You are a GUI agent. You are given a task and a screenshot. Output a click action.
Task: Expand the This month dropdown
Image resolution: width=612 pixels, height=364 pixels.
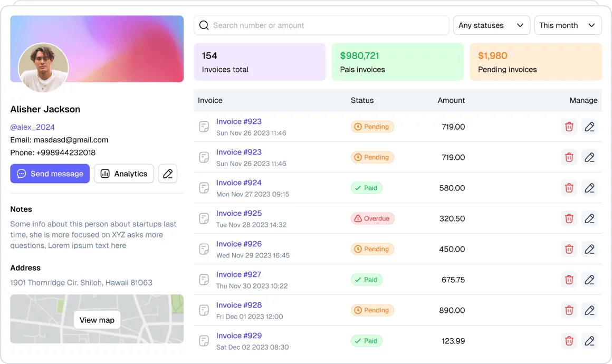568,25
